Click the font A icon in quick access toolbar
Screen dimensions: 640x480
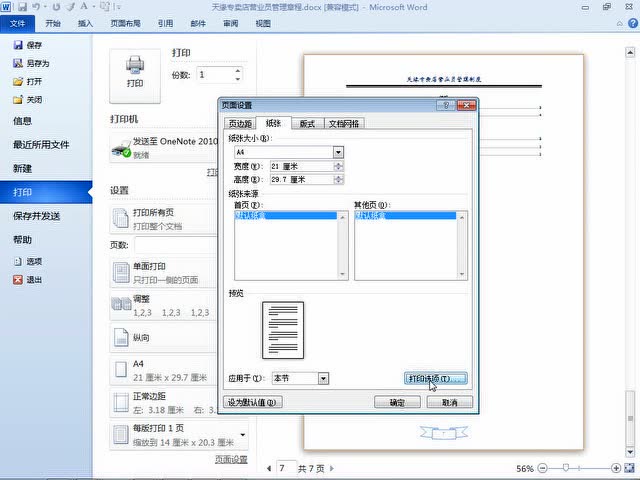[84, 7]
